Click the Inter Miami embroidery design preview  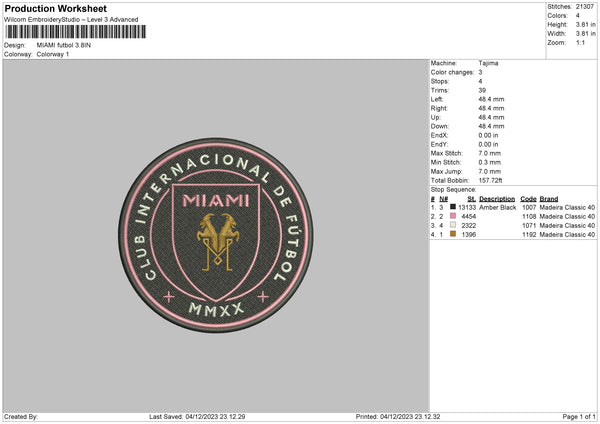[216, 235]
